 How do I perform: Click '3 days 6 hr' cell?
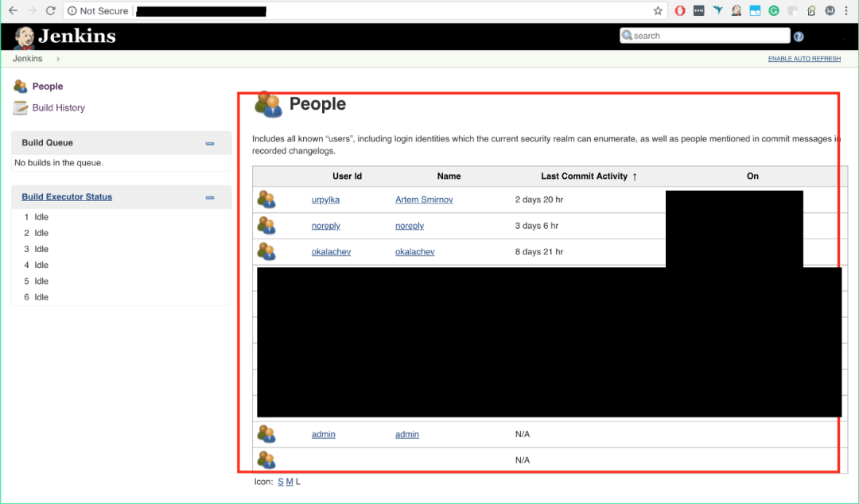(x=537, y=226)
